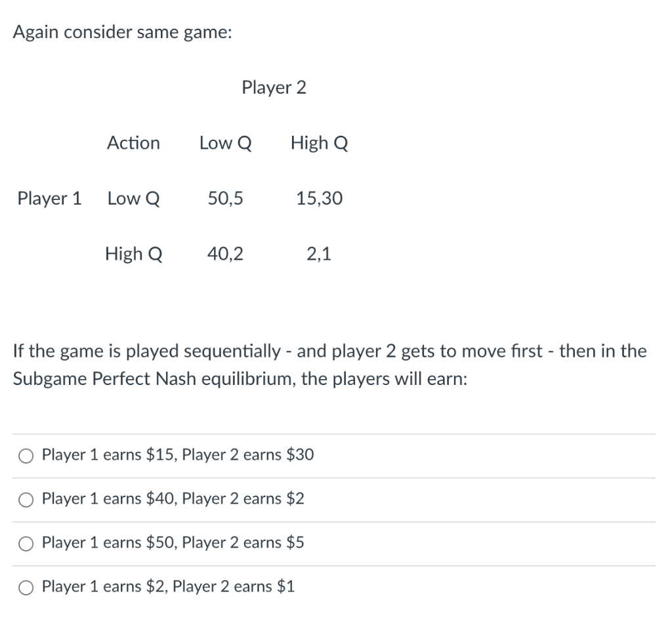This screenshot has width=672, height=623.
Task: Click the "Low Q" column header
Action: pyautogui.click(x=225, y=142)
